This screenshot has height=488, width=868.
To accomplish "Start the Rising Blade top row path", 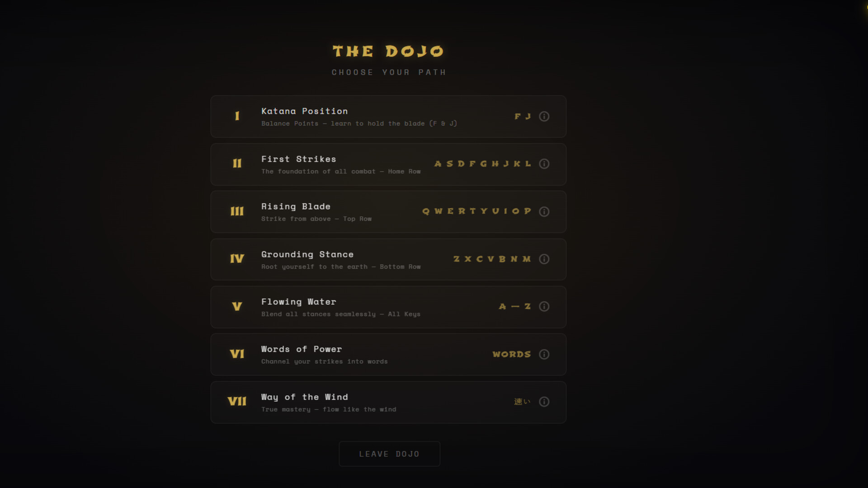I will click(296, 206).
